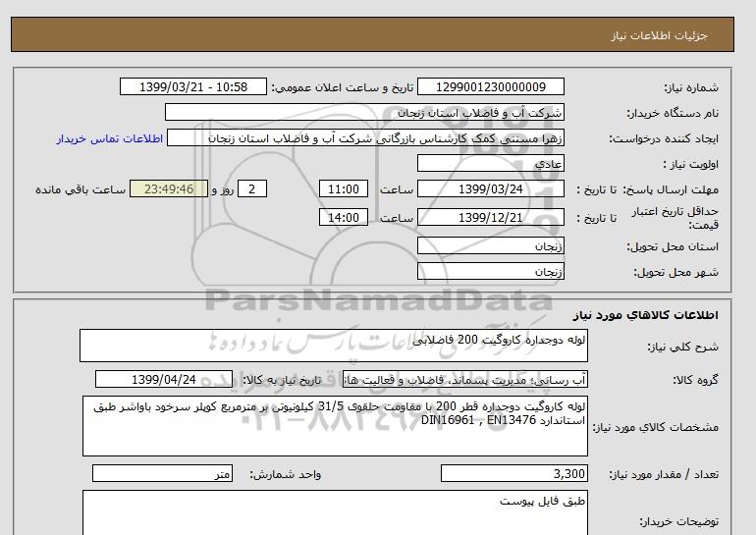Screen dimensions: 756x535
Task: Click the label شماره نیاز
Action: (691, 87)
